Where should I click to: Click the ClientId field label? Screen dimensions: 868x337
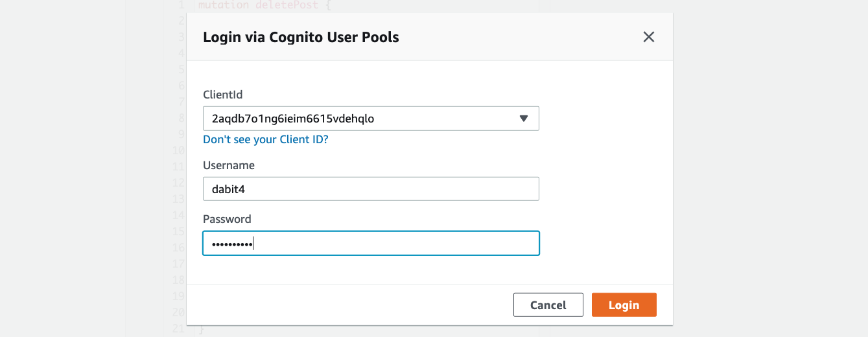click(x=222, y=95)
